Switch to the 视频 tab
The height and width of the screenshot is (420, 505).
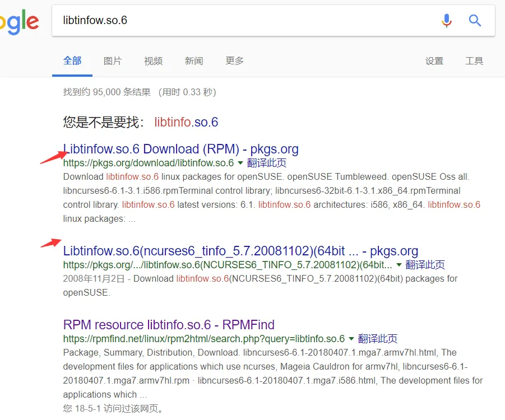click(x=154, y=60)
